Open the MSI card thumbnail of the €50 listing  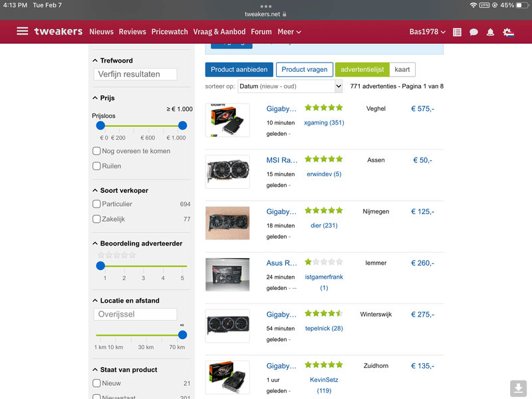click(x=227, y=172)
